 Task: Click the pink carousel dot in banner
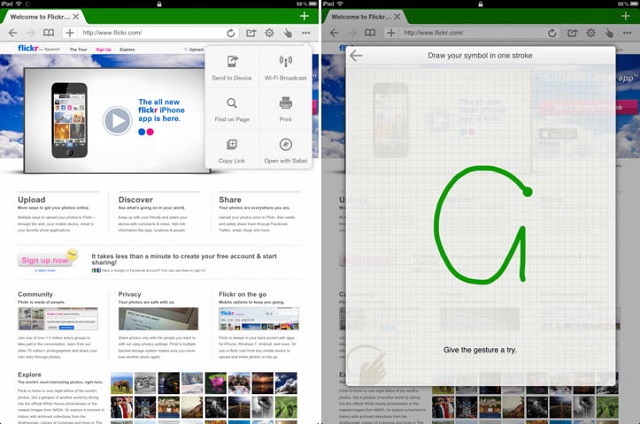point(150,132)
